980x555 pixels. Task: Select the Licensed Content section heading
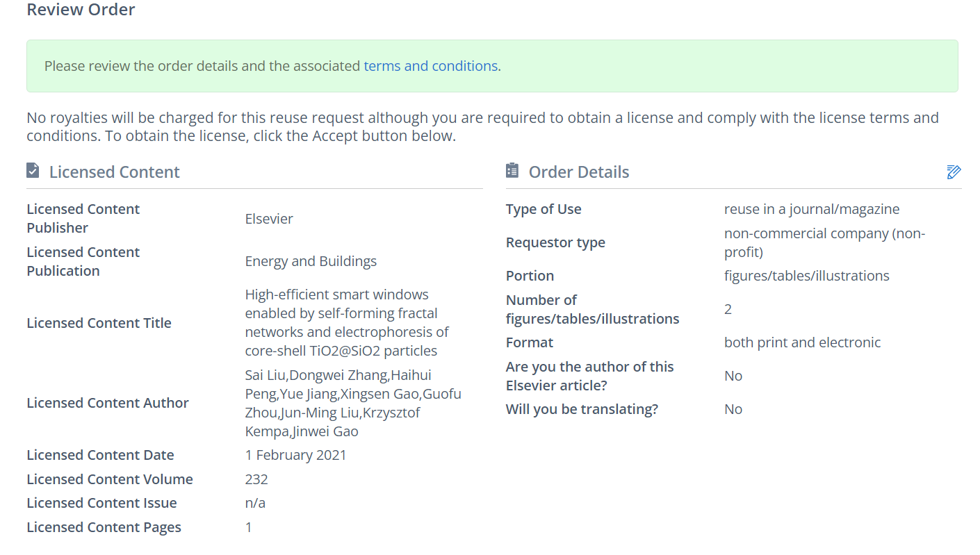[114, 172]
